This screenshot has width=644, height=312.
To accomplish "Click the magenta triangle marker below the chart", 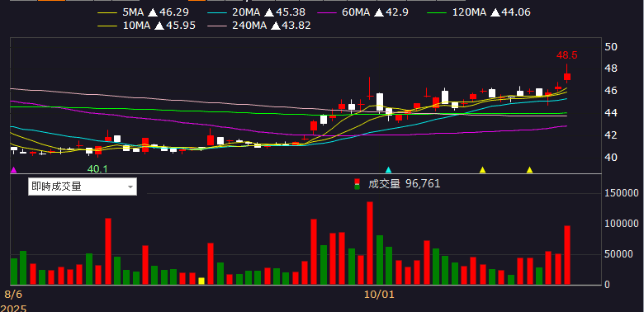I will point(14,169).
